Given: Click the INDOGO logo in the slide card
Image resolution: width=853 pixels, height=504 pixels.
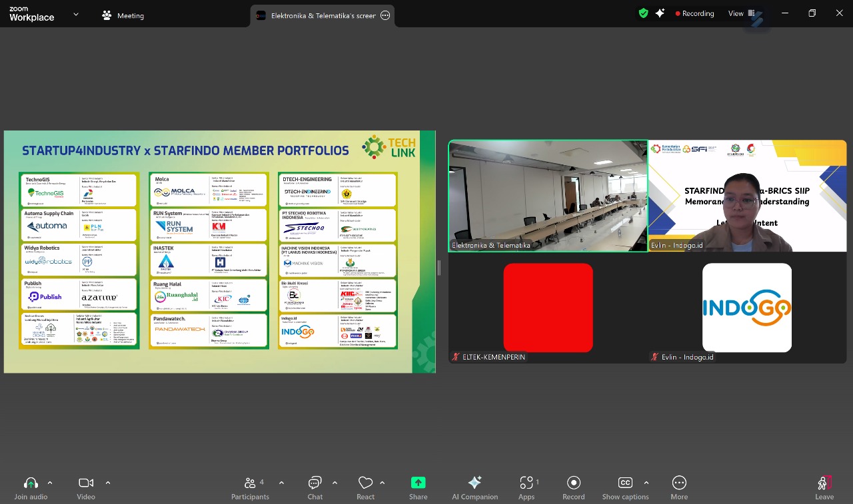Looking at the screenshot, I should pyautogui.click(x=297, y=331).
